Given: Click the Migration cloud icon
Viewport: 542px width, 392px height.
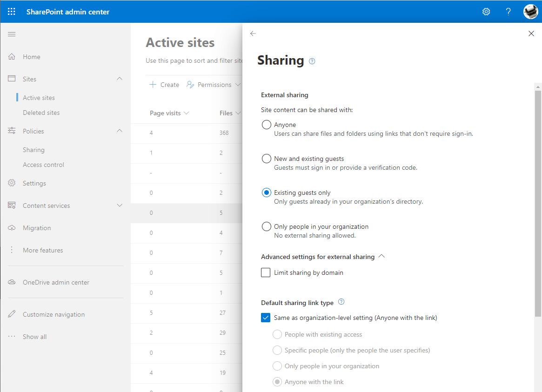Looking at the screenshot, I should pos(12,228).
